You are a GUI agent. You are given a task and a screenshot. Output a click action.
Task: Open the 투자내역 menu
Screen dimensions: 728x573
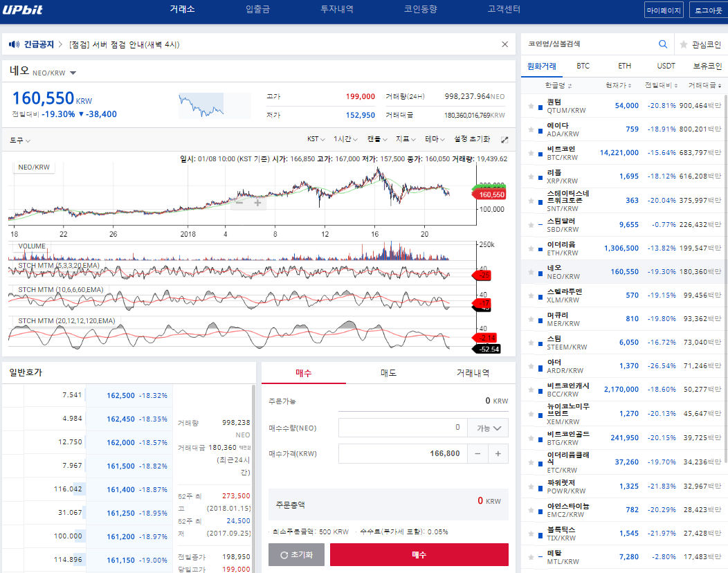[337, 9]
